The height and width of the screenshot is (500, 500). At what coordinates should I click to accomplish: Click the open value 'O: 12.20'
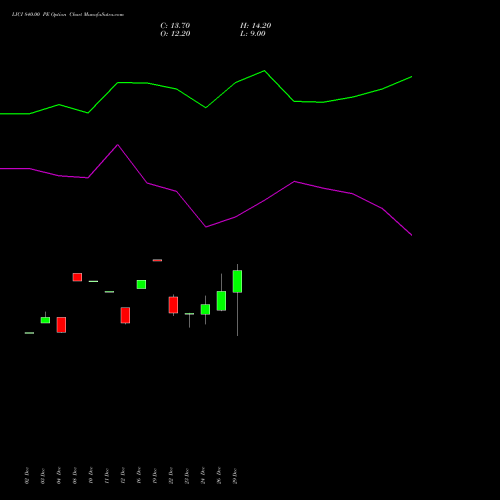175,34
